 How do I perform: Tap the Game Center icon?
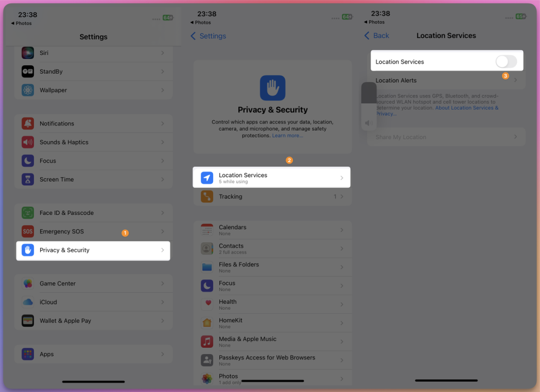pos(28,283)
